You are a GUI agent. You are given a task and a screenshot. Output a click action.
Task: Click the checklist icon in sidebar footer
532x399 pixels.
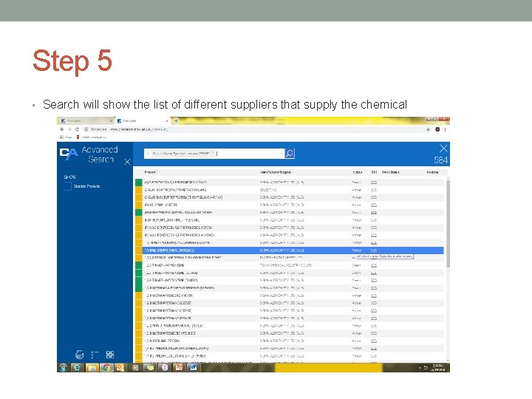tap(95, 355)
